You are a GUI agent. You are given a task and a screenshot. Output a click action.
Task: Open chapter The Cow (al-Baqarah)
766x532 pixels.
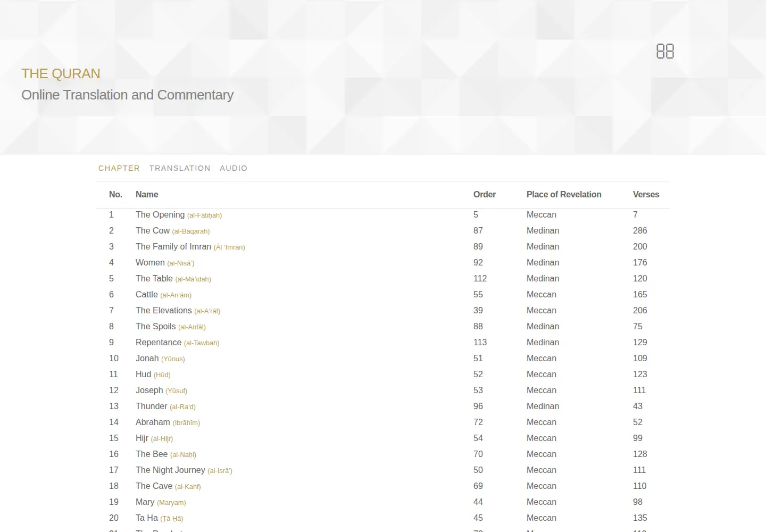point(173,231)
